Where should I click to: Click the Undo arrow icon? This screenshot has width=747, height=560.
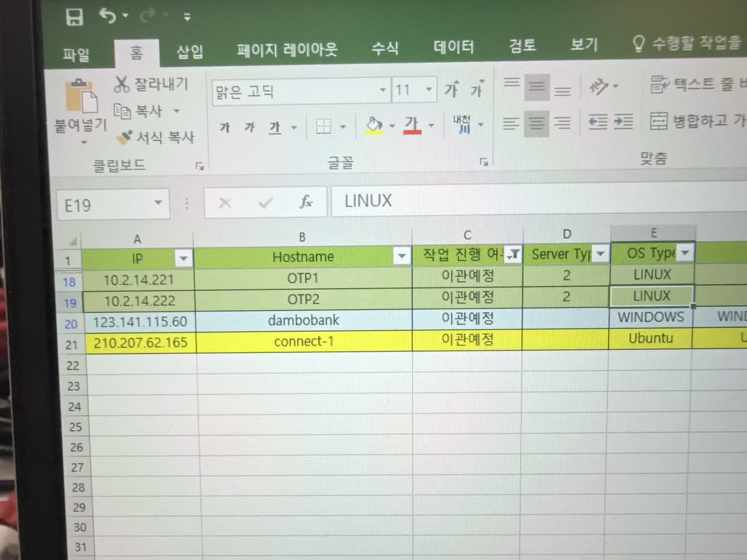click(108, 16)
